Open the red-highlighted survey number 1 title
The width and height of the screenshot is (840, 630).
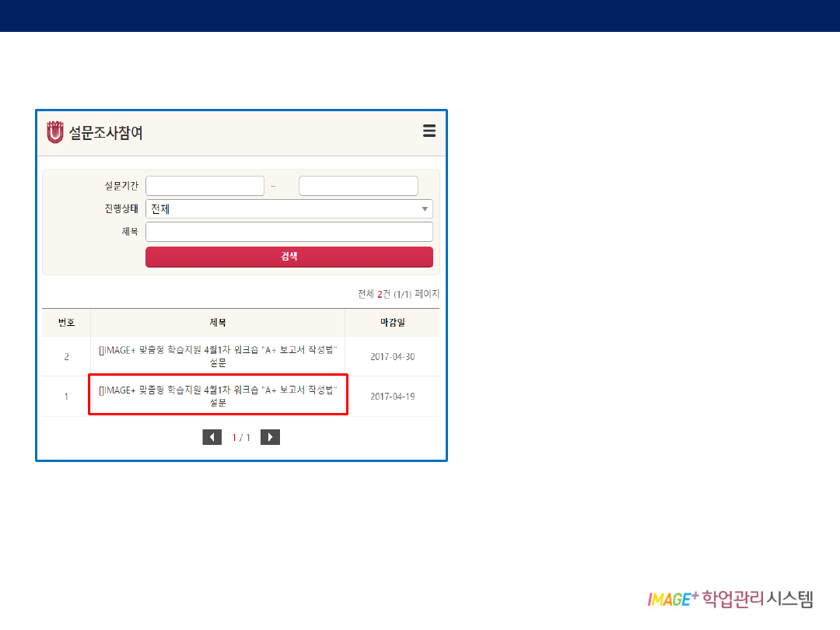click(218, 396)
